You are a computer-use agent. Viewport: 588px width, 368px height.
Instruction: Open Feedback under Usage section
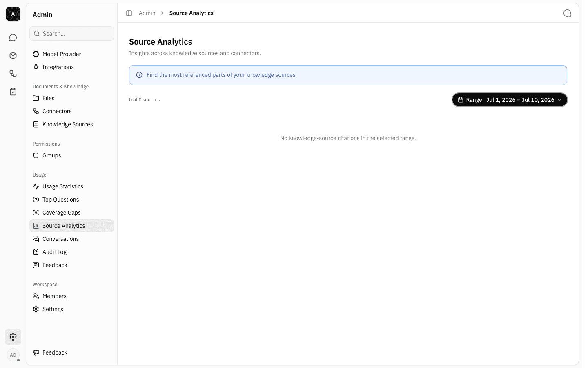coord(71,265)
